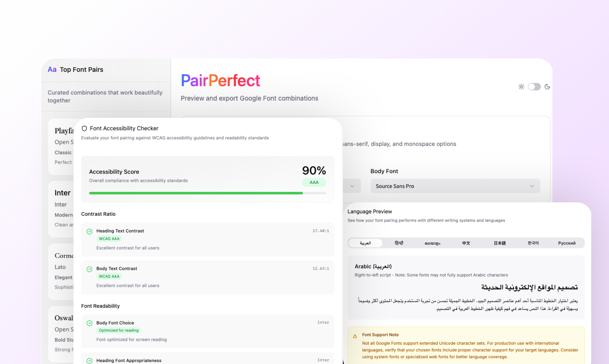Click the green check icon next to Body Font Choice

[x=89, y=323]
